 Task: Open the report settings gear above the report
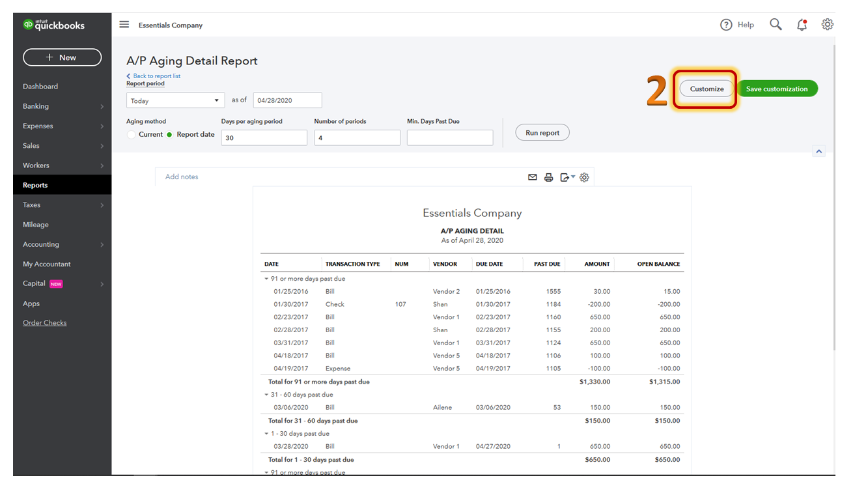tap(583, 177)
